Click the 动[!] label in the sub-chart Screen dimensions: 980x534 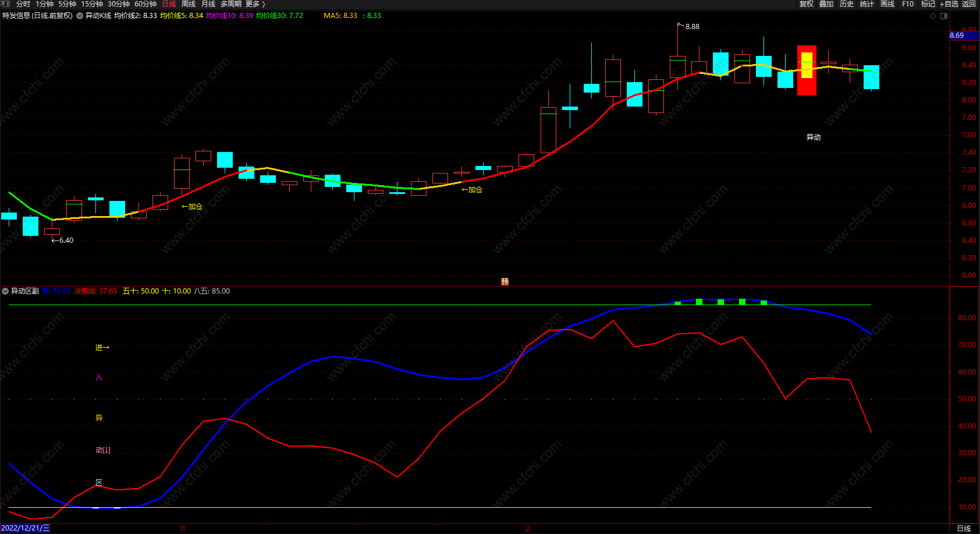[103, 450]
